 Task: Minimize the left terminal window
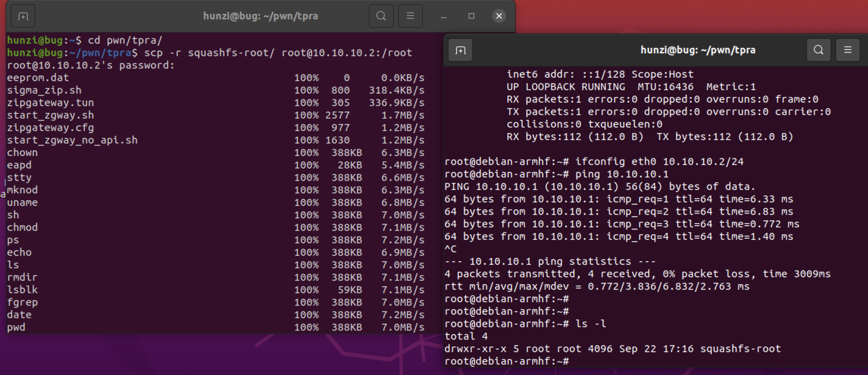[x=443, y=16]
